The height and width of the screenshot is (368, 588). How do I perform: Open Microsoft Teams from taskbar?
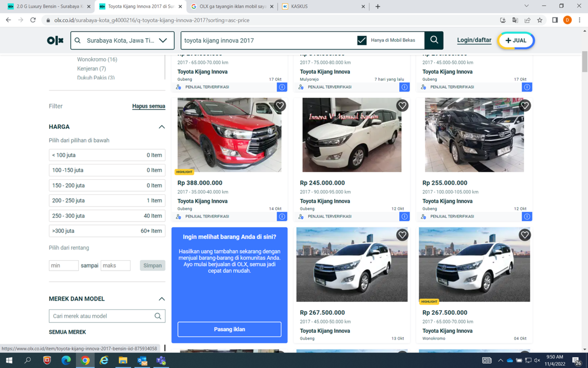pos(161,361)
